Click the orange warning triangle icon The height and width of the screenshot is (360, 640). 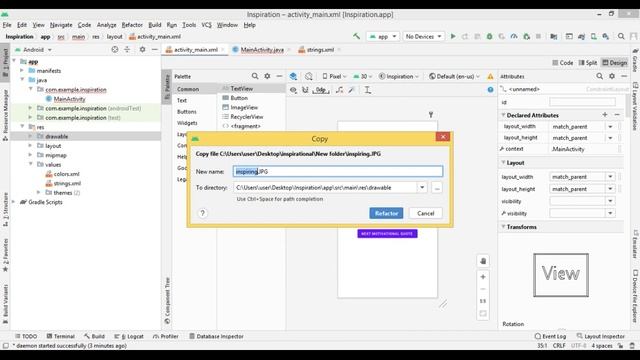(490, 76)
